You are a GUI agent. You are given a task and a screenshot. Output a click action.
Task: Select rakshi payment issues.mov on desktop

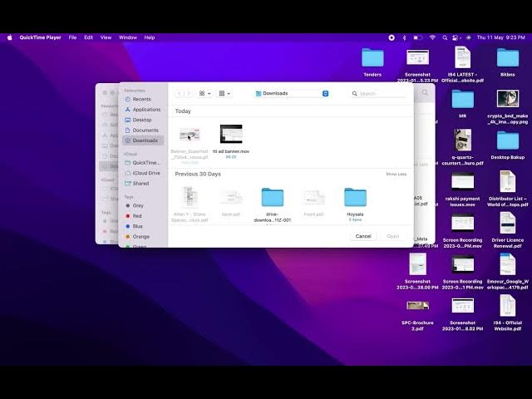462,189
